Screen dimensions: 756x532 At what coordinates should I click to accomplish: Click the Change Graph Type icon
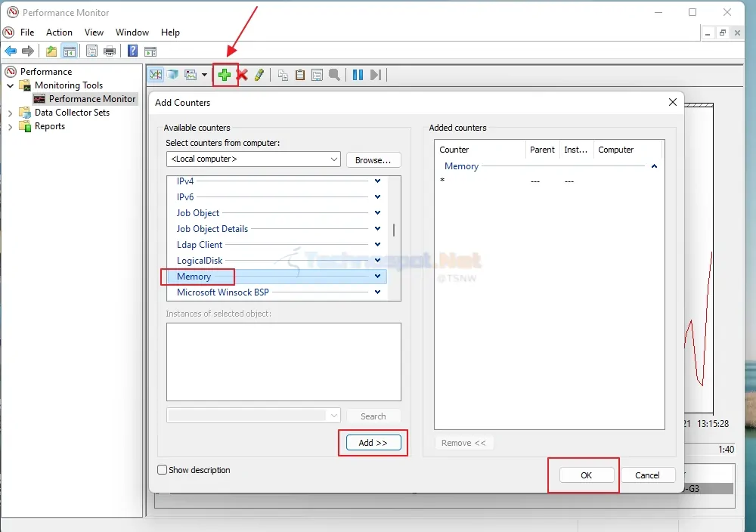tap(191, 75)
